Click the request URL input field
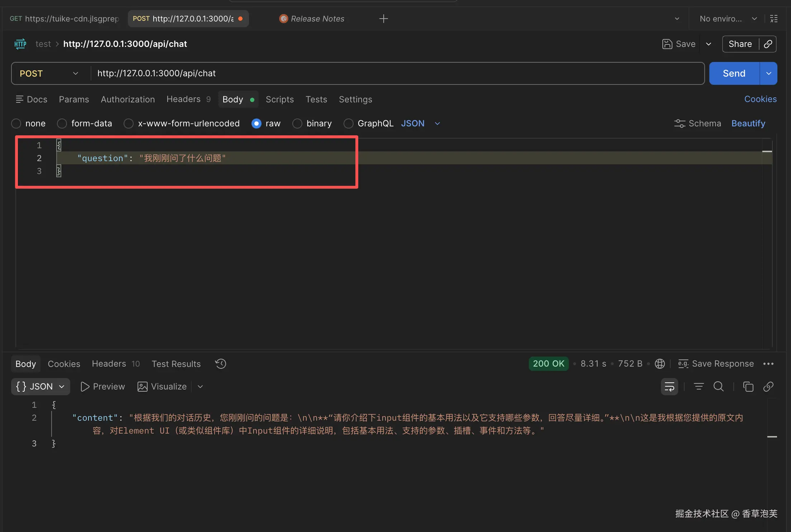 [x=394, y=73]
